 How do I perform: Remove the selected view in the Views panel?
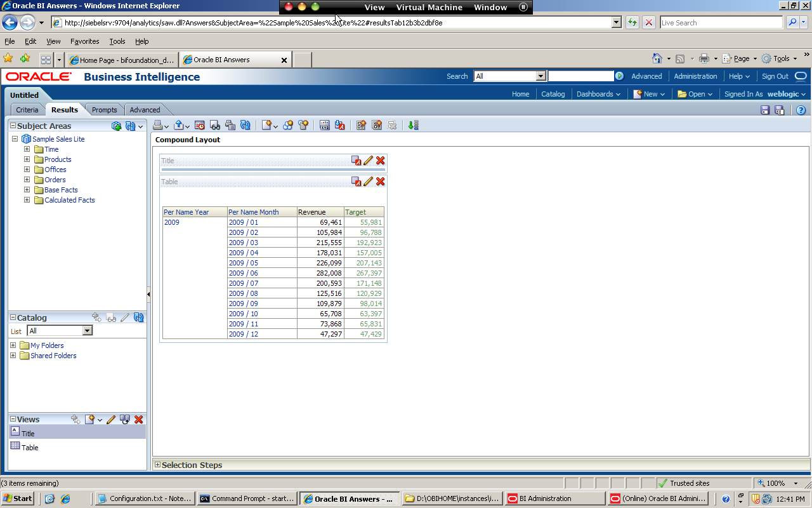pyautogui.click(x=138, y=419)
